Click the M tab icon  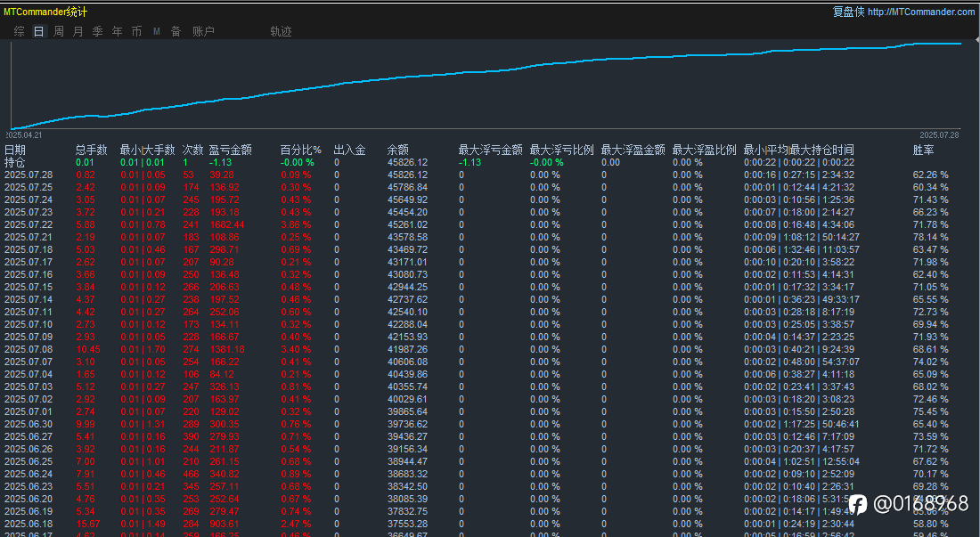pyautogui.click(x=157, y=31)
